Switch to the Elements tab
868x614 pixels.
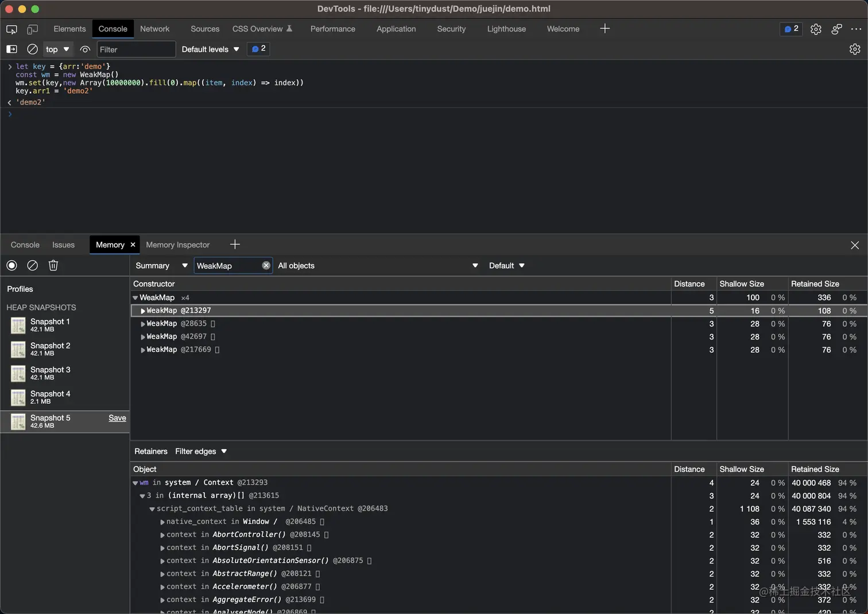click(69, 29)
